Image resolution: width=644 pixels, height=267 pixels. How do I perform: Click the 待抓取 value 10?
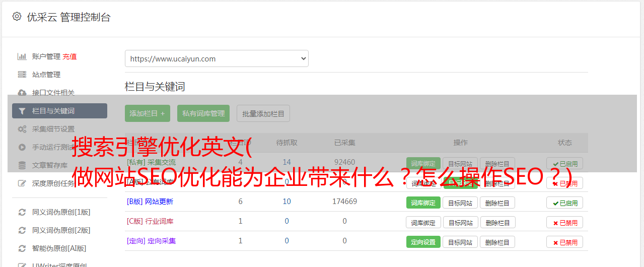pos(287,202)
